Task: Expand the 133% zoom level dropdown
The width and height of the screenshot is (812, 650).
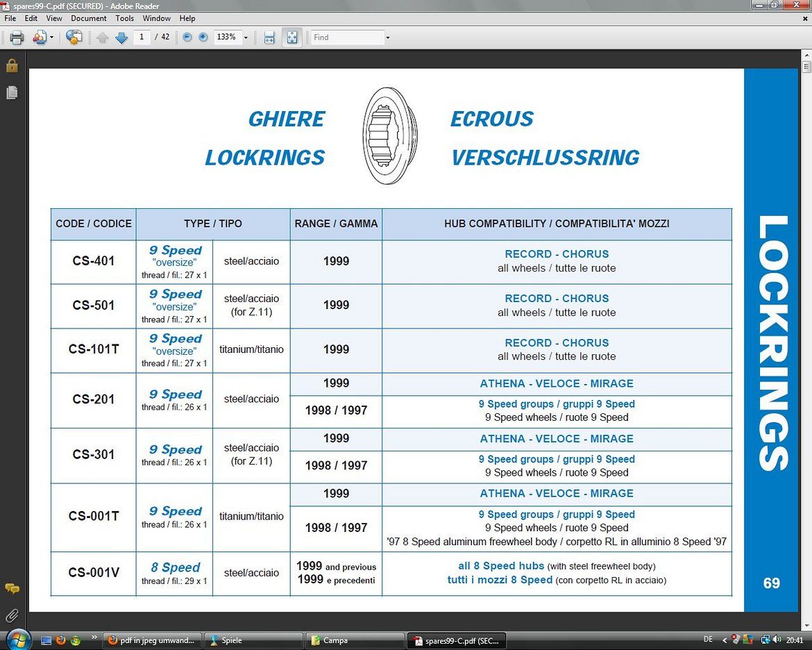Action: click(246, 37)
